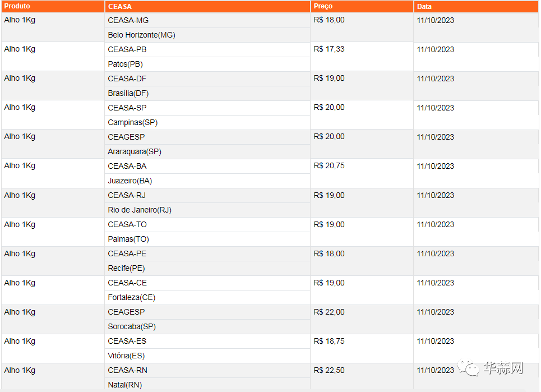The image size is (541, 392).
Task: Click the Araraquara(SP) location cell
Action: tap(135, 151)
